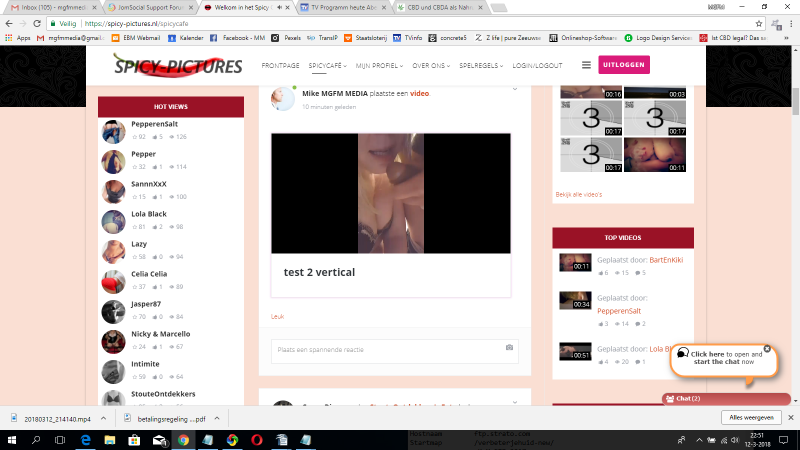Open Lola Black in Hot Views
The image size is (800, 450).
coord(148,214)
